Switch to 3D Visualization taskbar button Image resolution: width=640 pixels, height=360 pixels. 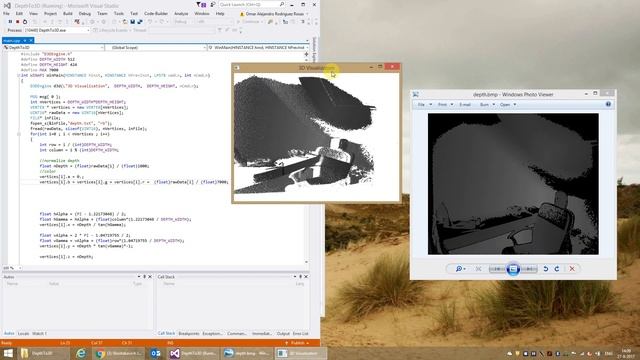(301, 353)
